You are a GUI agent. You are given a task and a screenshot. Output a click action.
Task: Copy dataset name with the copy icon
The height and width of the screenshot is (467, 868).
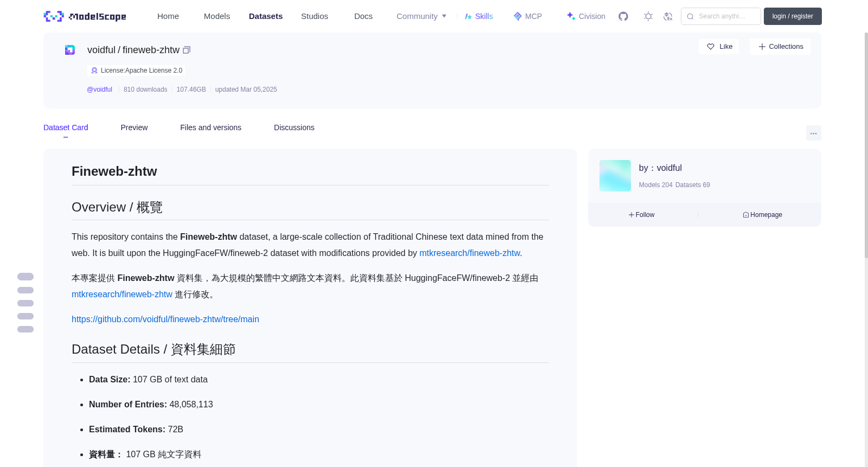coord(187,50)
